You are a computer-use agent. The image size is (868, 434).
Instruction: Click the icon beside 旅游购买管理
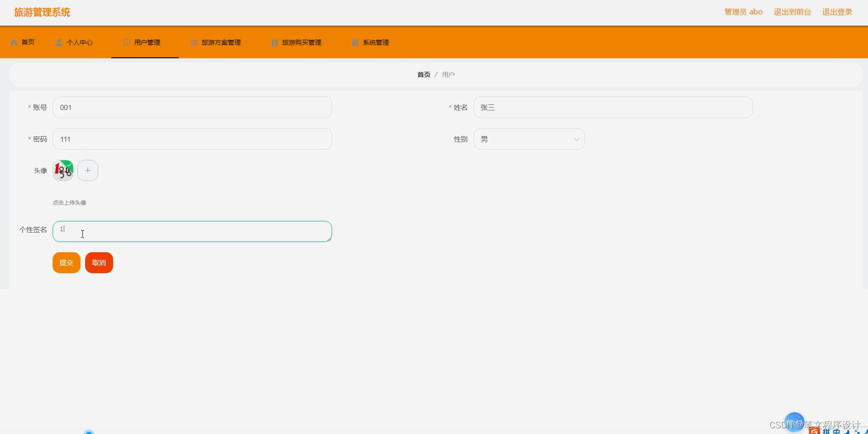click(x=274, y=42)
